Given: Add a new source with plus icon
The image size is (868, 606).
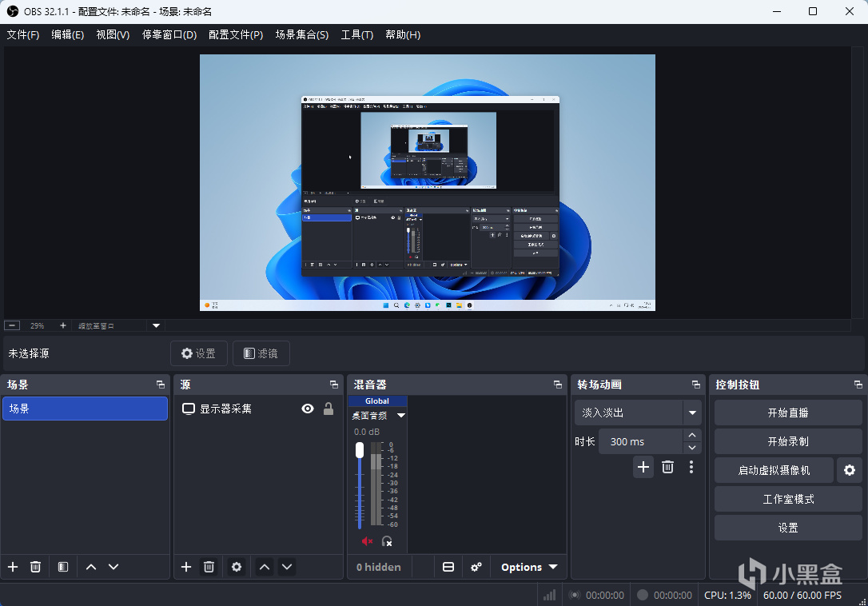Looking at the screenshot, I should [x=186, y=567].
